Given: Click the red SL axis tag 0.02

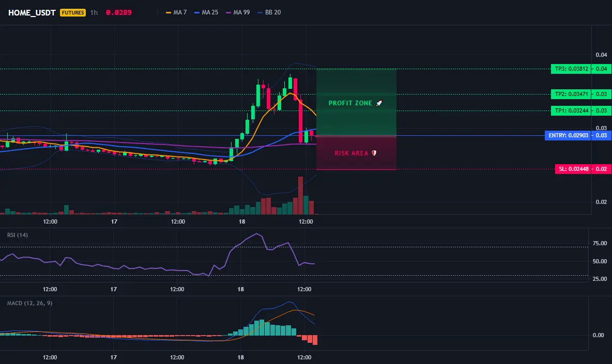Looking at the screenshot, I should [x=601, y=169].
